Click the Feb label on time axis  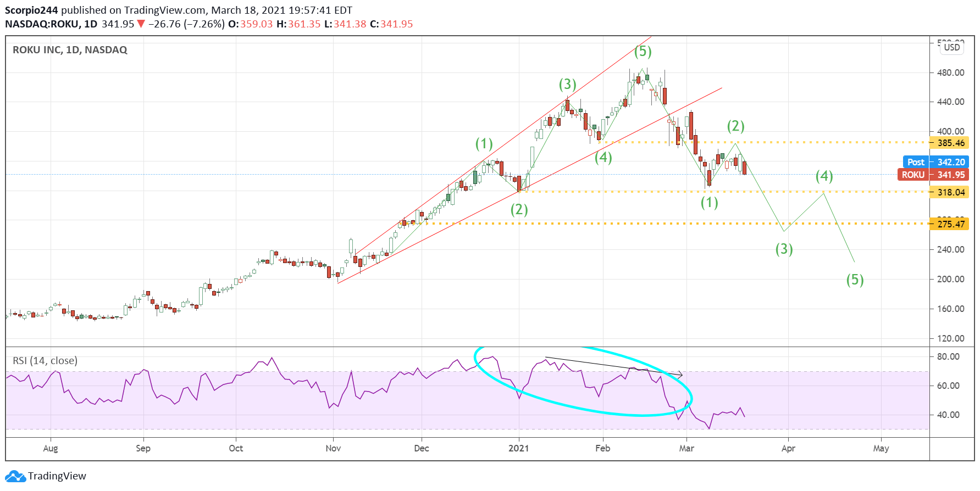pos(603,448)
